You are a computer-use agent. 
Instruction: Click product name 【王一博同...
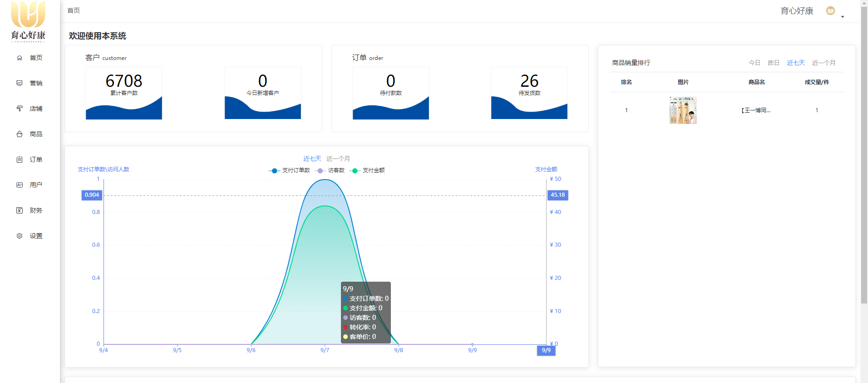point(756,110)
